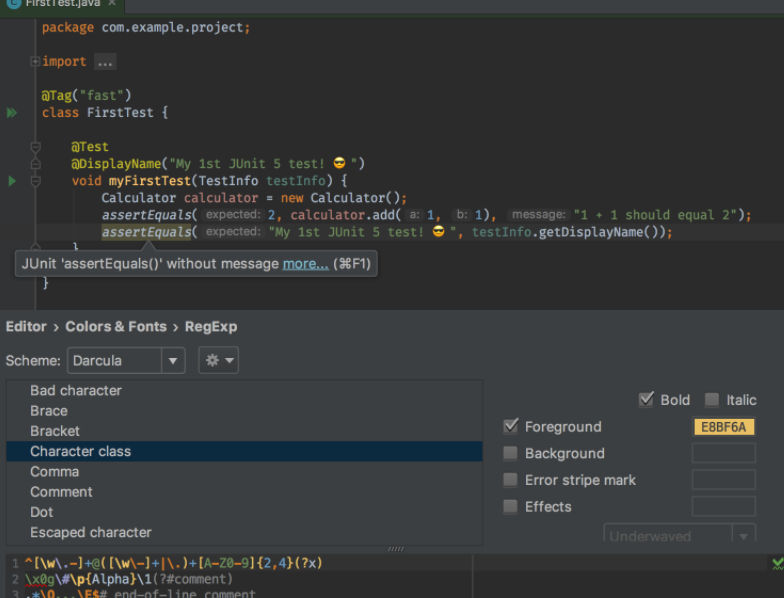This screenshot has width=784, height=598.
Task: Go to Colors & Fonts breadcrumb
Action: point(116,327)
